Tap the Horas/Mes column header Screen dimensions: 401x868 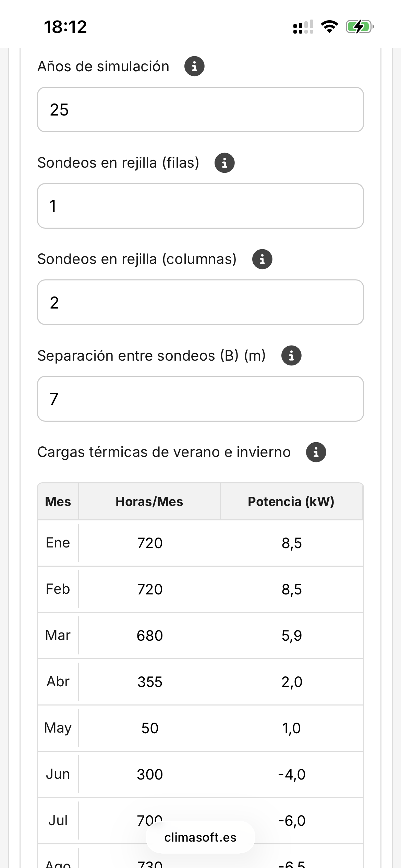tap(149, 502)
